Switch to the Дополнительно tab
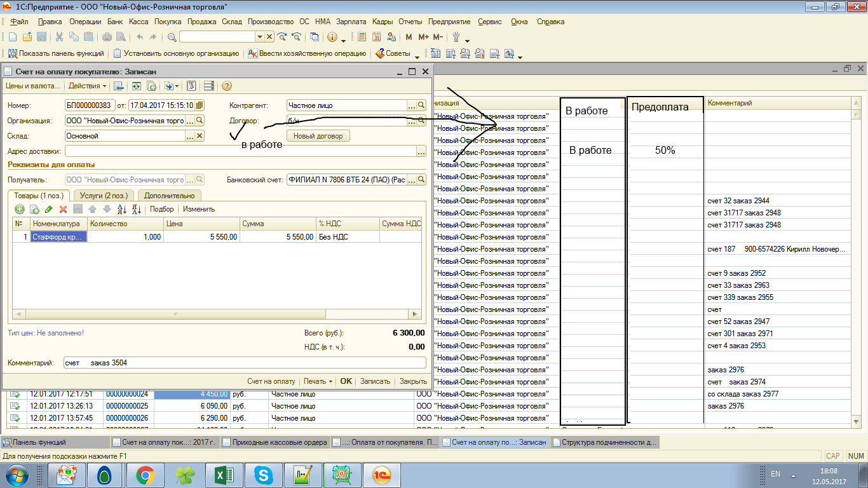868x488 pixels. (x=170, y=196)
